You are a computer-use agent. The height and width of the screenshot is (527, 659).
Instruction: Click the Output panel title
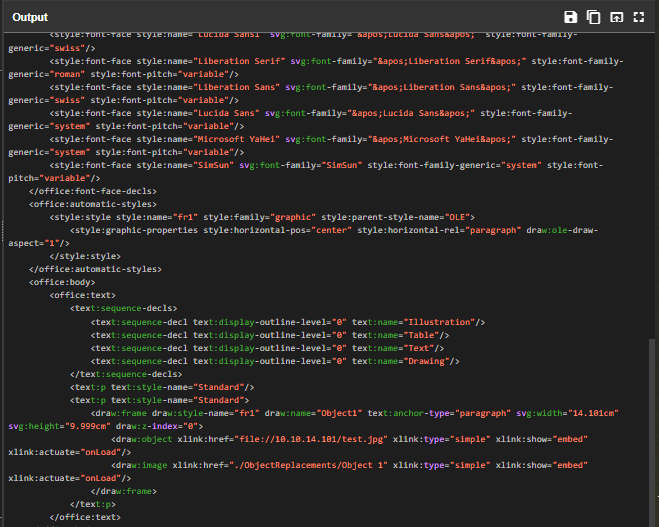point(30,17)
